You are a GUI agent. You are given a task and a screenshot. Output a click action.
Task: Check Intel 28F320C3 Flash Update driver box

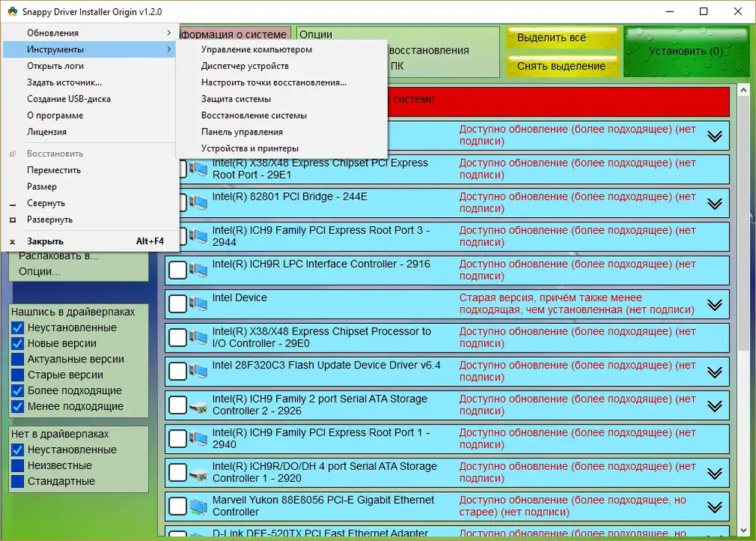tap(178, 371)
